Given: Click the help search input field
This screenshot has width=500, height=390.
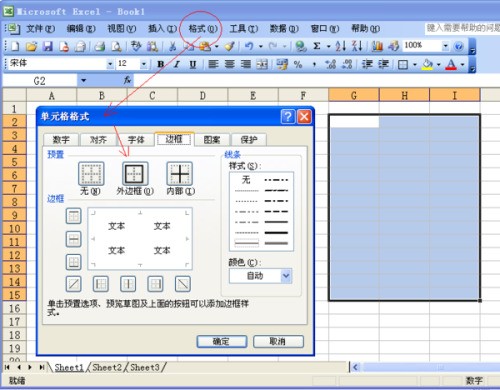Looking at the screenshot, I should coord(463,28).
